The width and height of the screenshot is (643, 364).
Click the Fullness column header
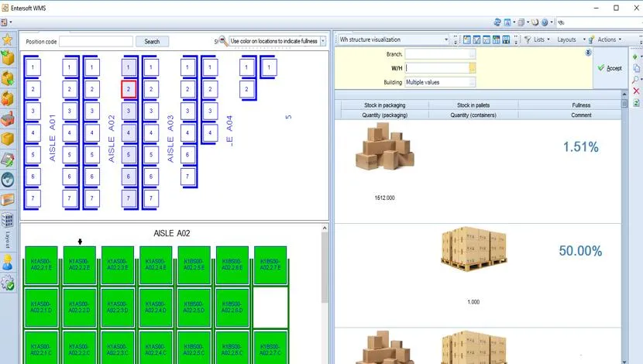tap(581, 105)
